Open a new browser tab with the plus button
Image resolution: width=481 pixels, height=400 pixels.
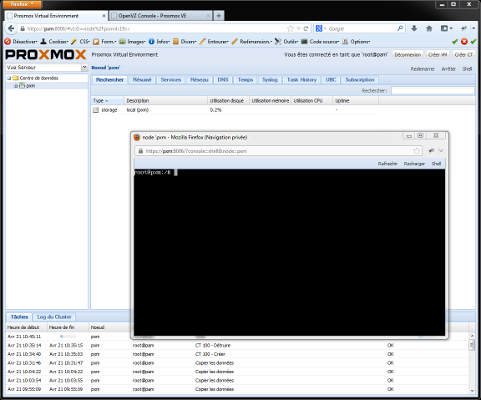[219, 16]
